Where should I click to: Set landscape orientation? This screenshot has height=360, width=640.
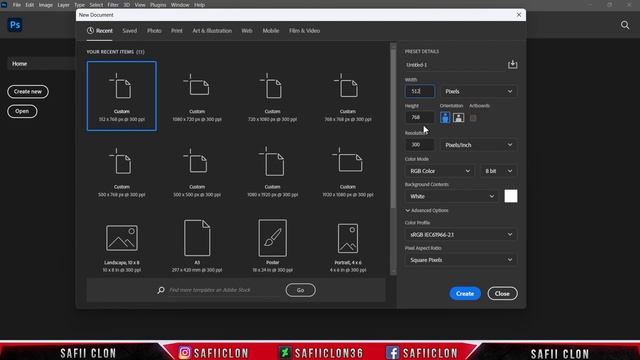[458, 118]
